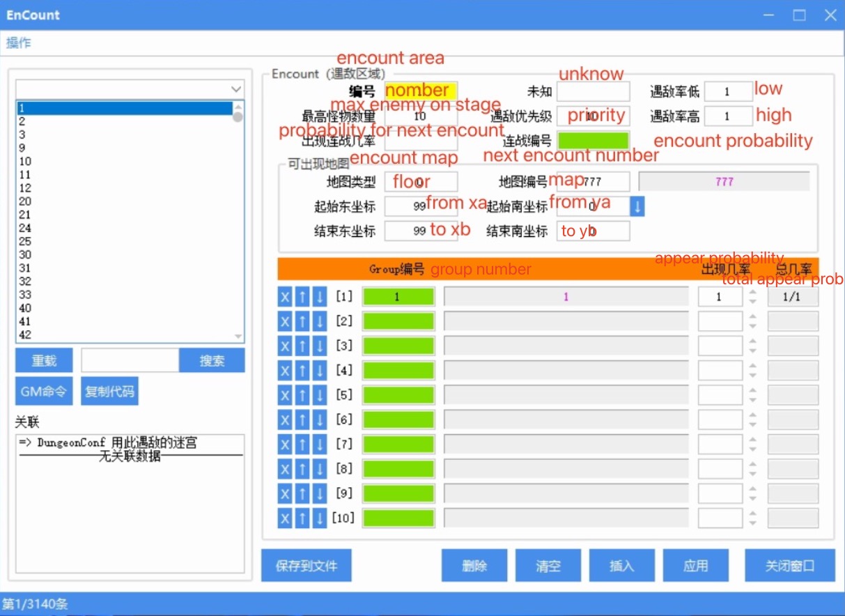The height and width of the screenshot is (616, 845).
Task: Click the 结束东坐标 field
Action: [x=421, y=231]
